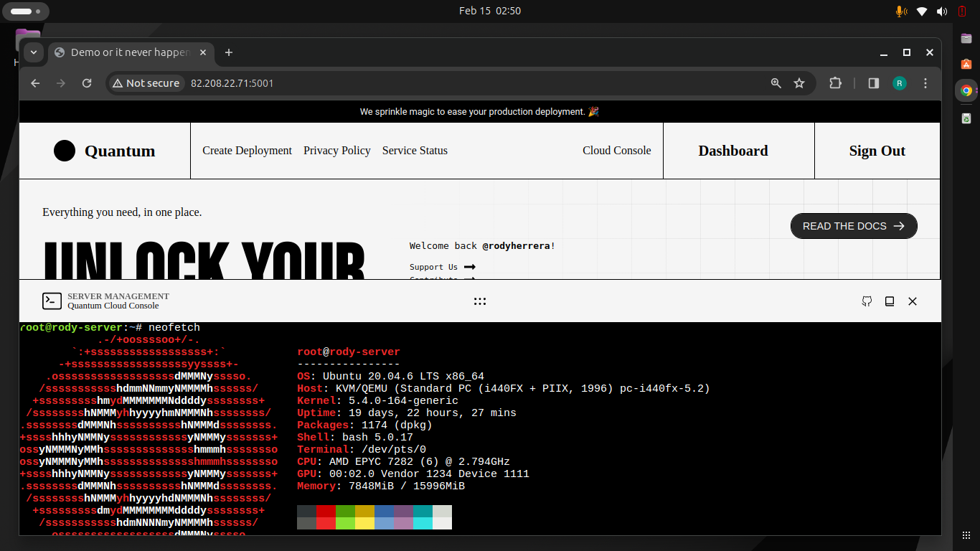The image size is (980, 551).
Task: Click the microphone indicator in top bar
Action: coord(901,11)
